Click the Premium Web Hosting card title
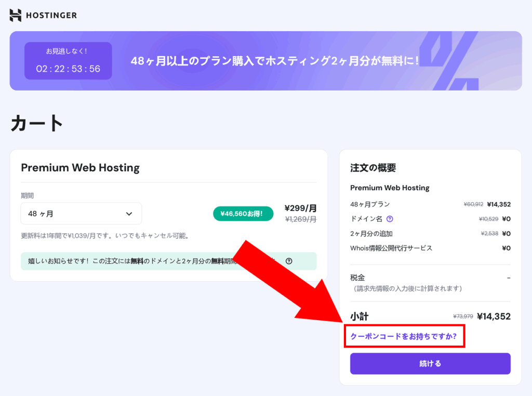The image size is (532, 396). (81, 168)
